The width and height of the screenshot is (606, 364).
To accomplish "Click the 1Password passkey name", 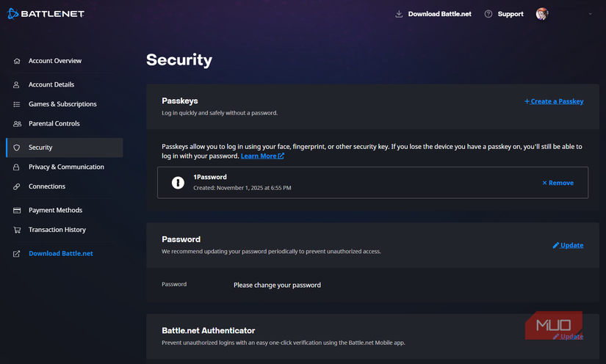I will coord(210,177).
